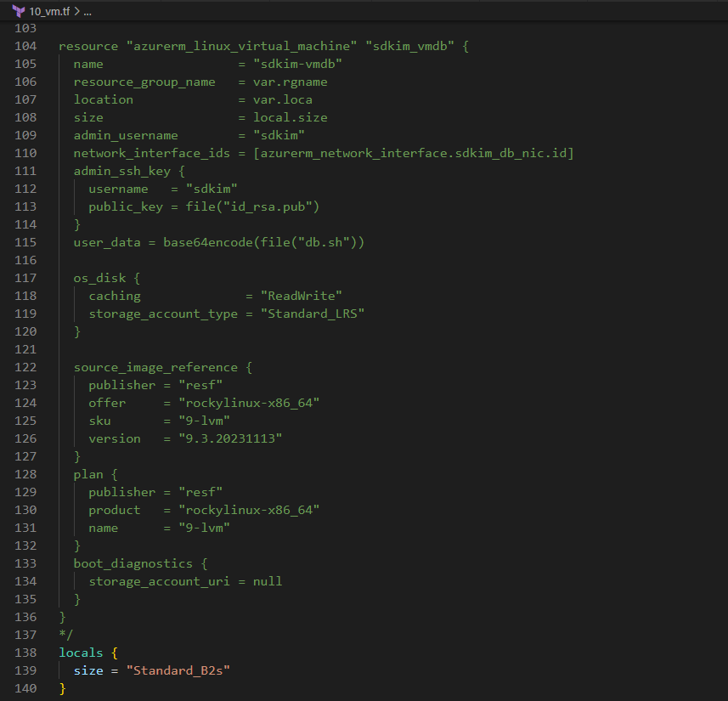Click the "ReadWrite" value

click(x=302, y=296)
